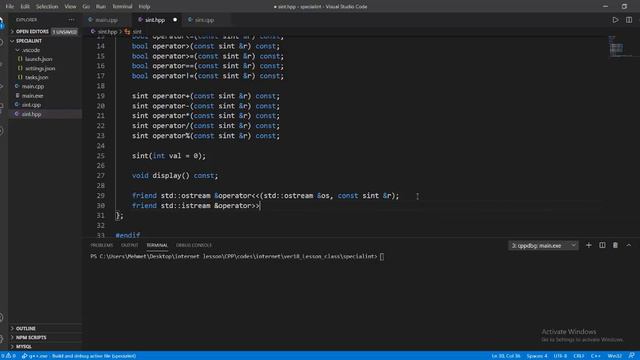Viewport: 640px width, 360px height.
Task: Click 'Ln 30, Col 36' cursor position
Action: coord(506,356)
